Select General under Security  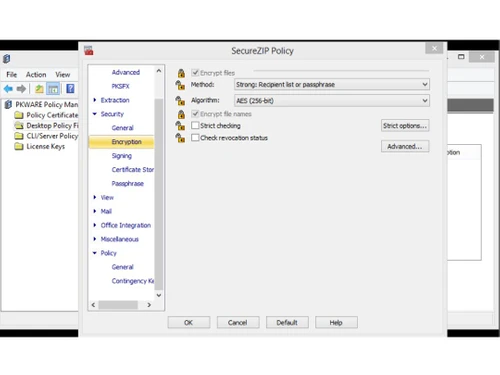123,128
